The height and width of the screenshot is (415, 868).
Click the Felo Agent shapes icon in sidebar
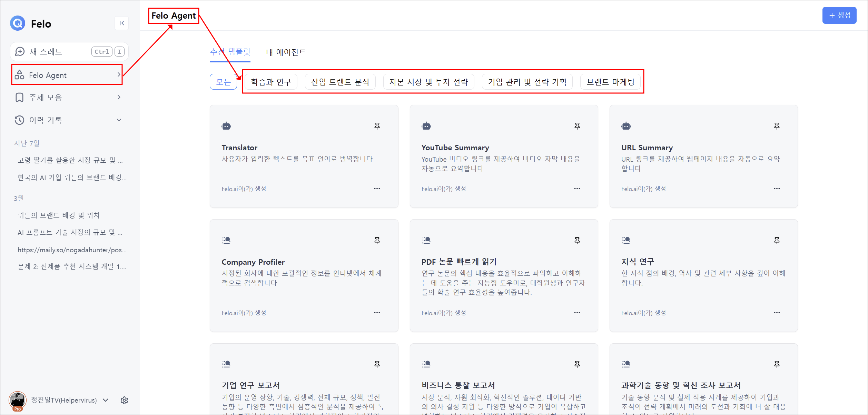point(19,75)
